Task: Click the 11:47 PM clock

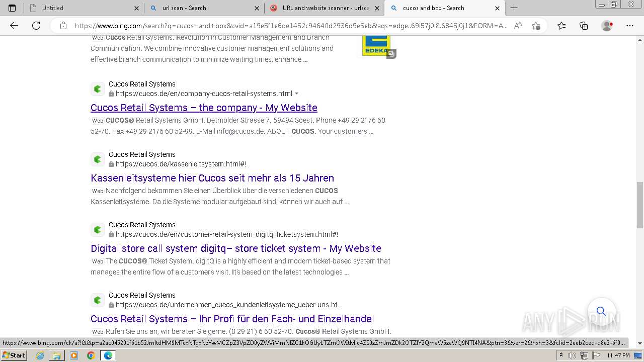Action: [x=618, y=355]
